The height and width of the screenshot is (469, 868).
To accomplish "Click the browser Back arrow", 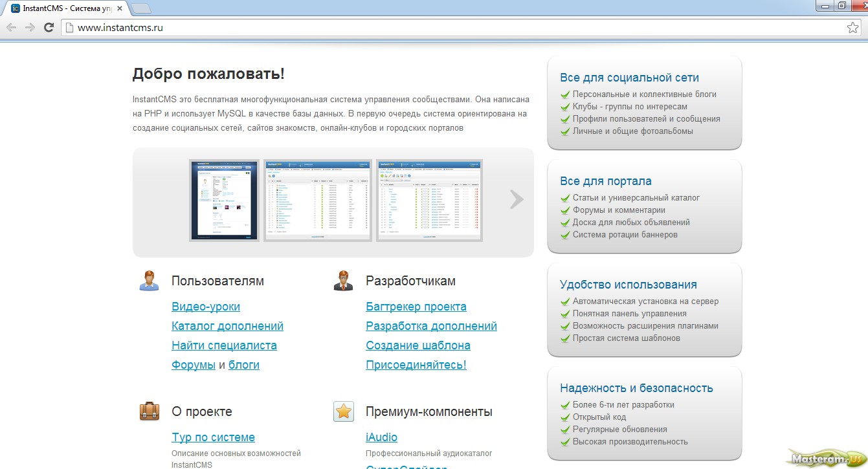I will point(12,27).
